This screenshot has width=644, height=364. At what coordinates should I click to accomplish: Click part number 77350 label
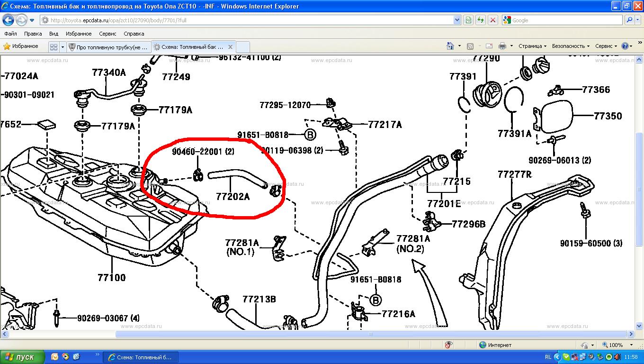tap(608, 116)
